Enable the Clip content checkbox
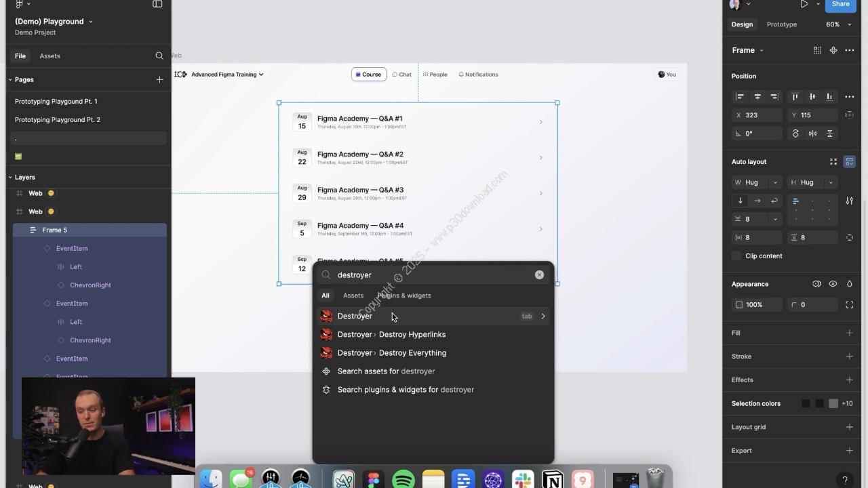 (x=736, y=256)
